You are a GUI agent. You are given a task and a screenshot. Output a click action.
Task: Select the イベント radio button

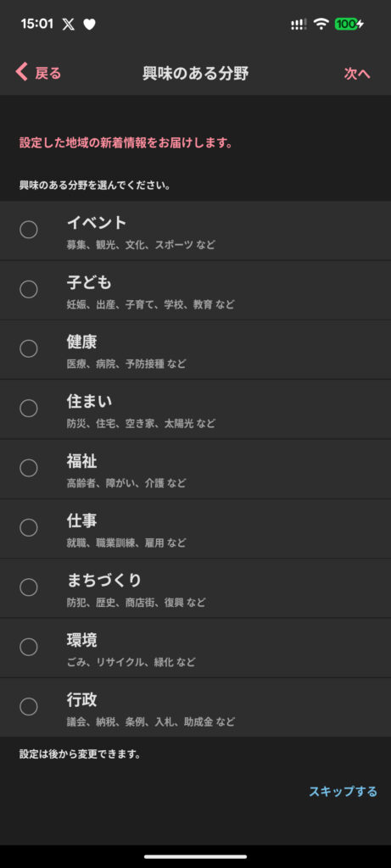point(29,229)
